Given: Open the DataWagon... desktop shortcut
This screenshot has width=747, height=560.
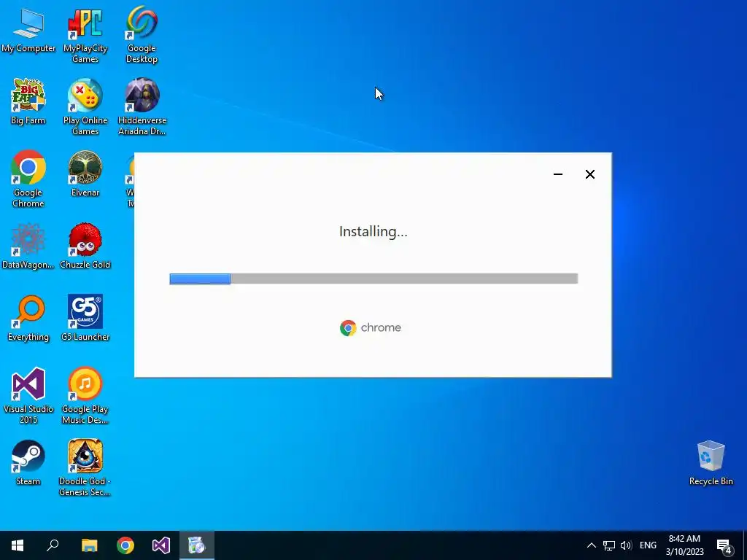Looking at the screenshot, I should (x=28, y=246).
